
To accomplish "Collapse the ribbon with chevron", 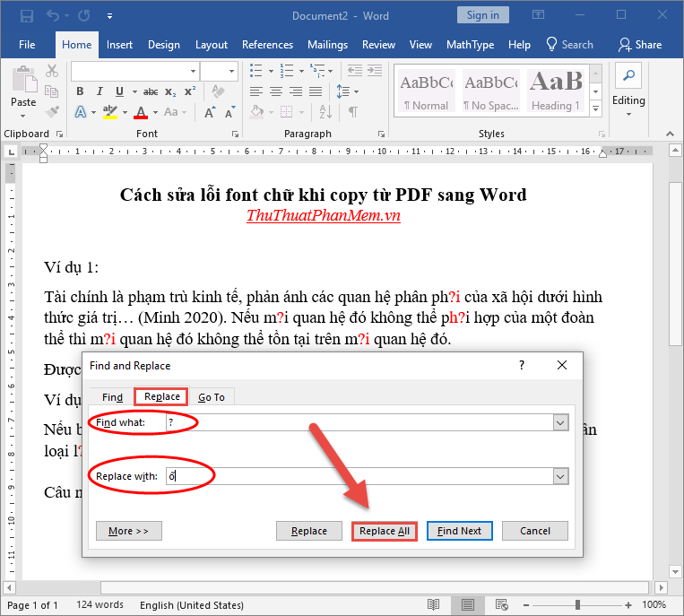I will coord(670,134).
